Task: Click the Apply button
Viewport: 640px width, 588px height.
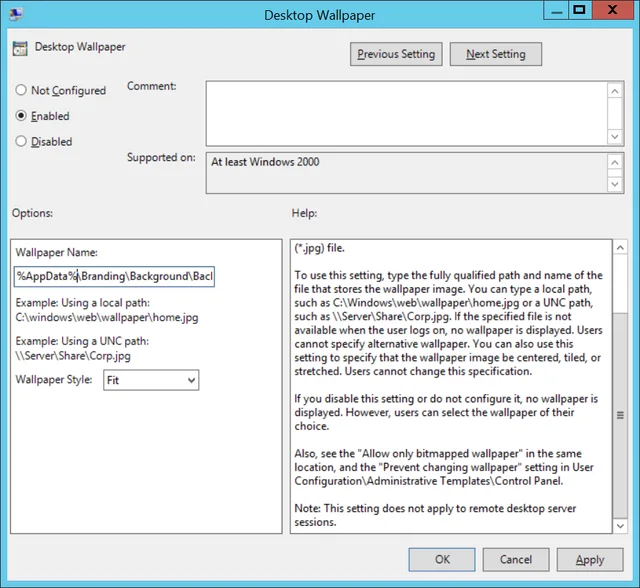Action: [590, 559]
